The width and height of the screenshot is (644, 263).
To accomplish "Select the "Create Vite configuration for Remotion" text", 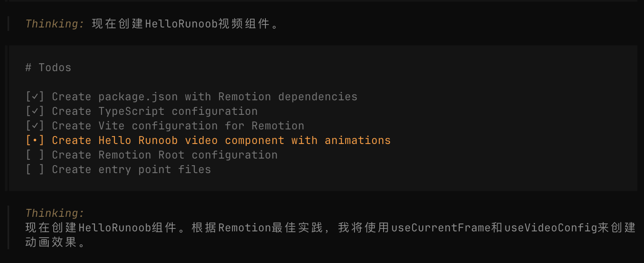I will [178, 126].
